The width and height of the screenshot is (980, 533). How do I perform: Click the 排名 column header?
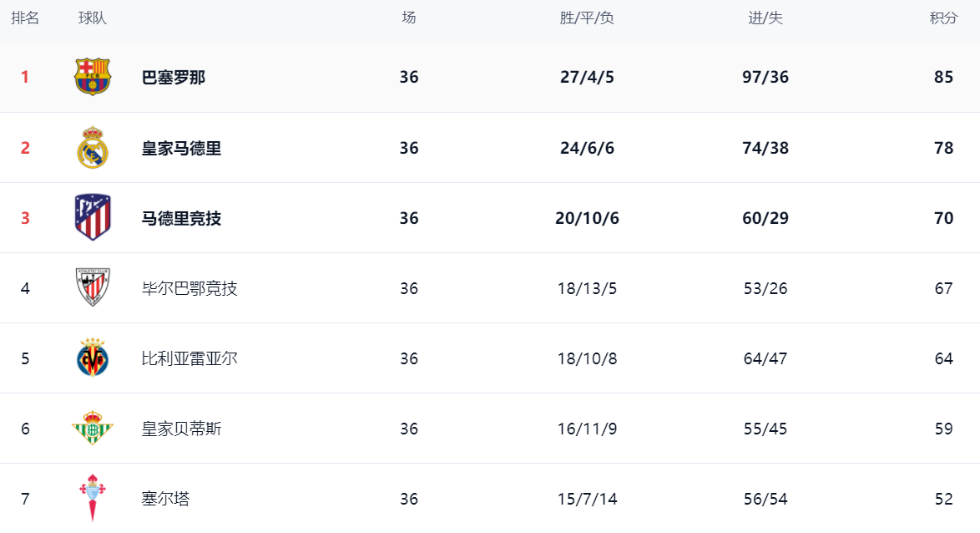(25, 18)
